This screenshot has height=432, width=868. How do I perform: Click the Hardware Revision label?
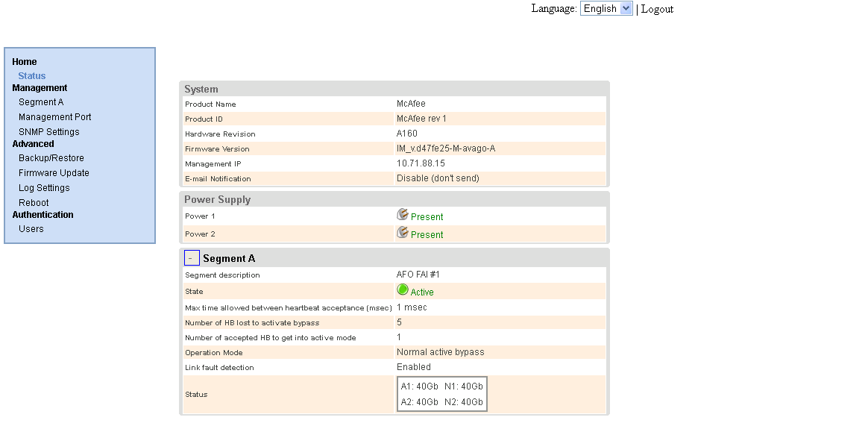coord(220,134)
